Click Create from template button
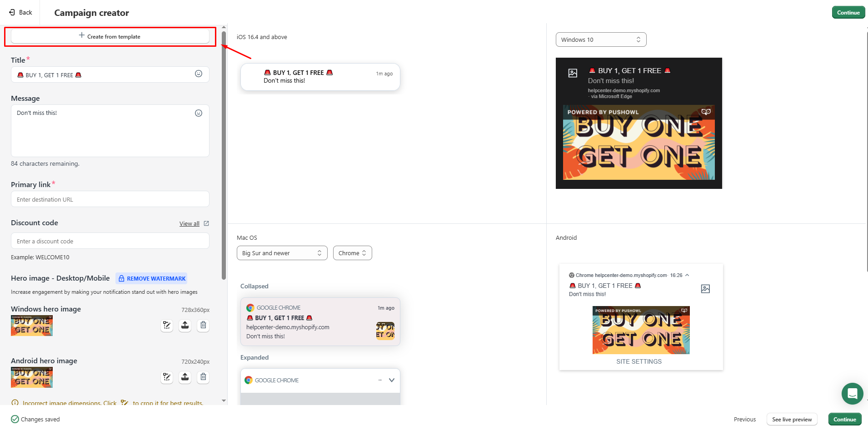Viewport: 868px width, 430px height. [110, 36]
